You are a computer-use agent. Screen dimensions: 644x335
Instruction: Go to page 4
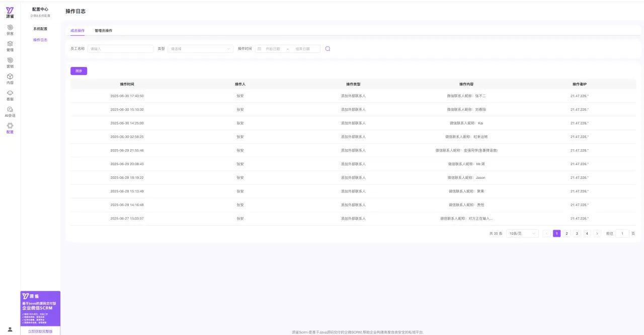point(587,234)
